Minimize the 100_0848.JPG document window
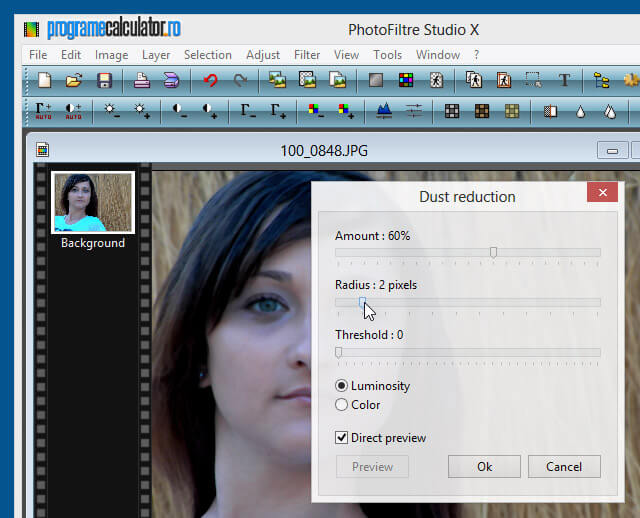This screenshot has width=640, height=518. 612,151
